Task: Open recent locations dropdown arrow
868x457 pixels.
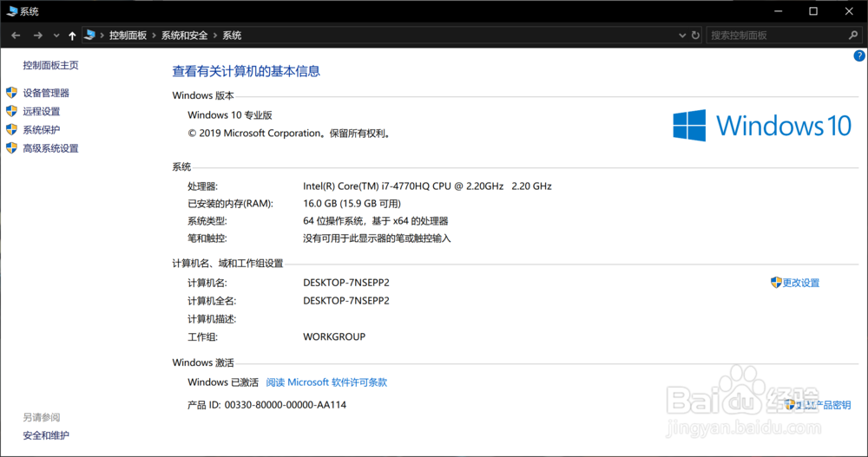Action: click(56, 36)
